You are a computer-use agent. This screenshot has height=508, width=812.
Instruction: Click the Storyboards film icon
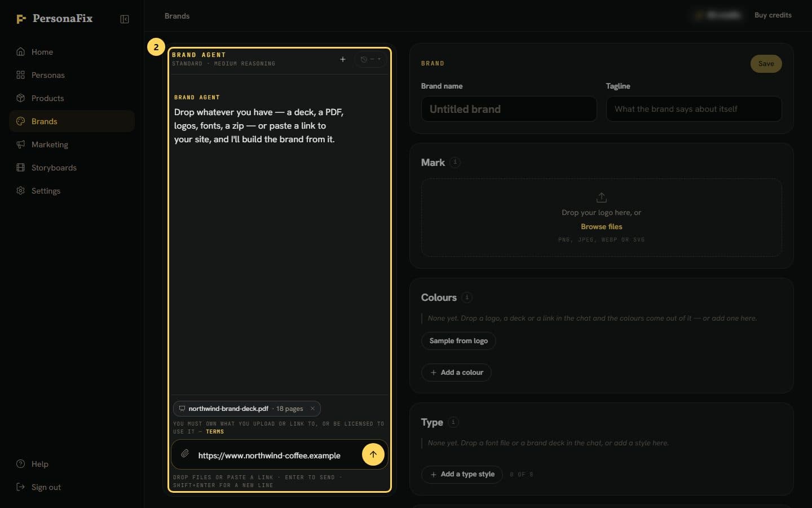21,168
